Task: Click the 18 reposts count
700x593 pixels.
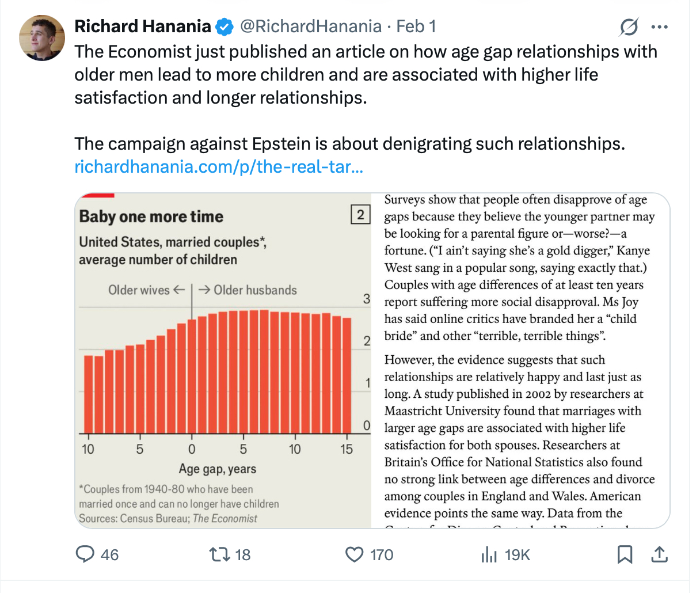Action: 243,555
